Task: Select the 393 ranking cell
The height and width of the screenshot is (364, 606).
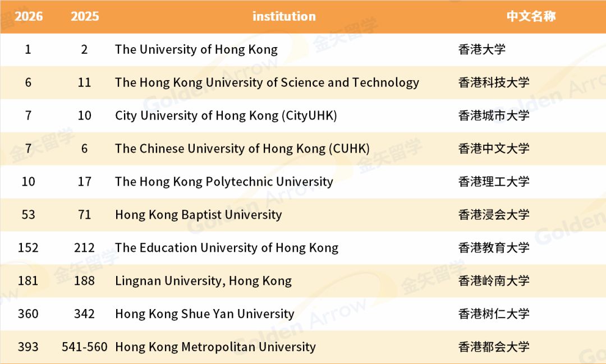Action: (x=29, y=347)
